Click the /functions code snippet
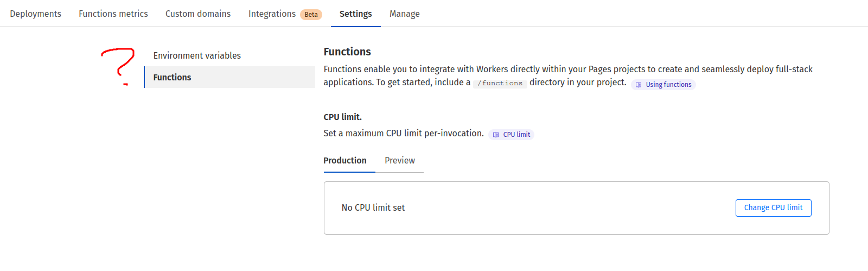The width and height of the screenshot is (868, 271). point(500,83)
